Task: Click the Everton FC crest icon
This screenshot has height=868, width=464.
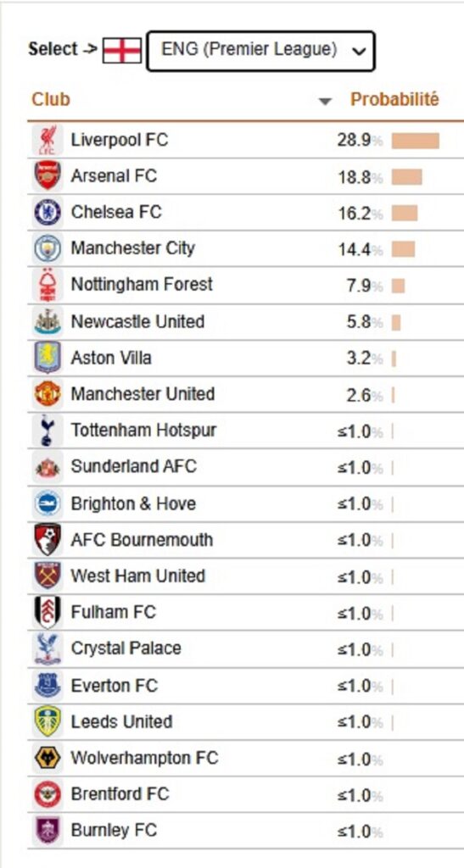Action: [x=48, y=685]
